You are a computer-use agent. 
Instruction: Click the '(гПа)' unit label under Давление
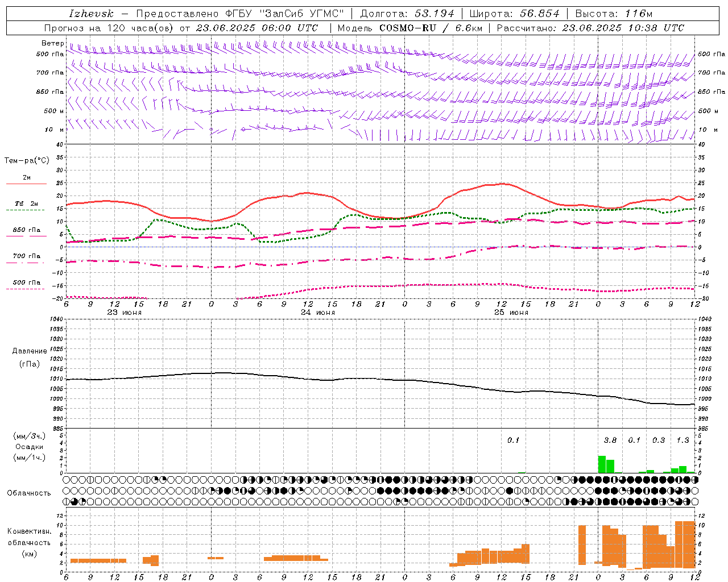(30, 364)
